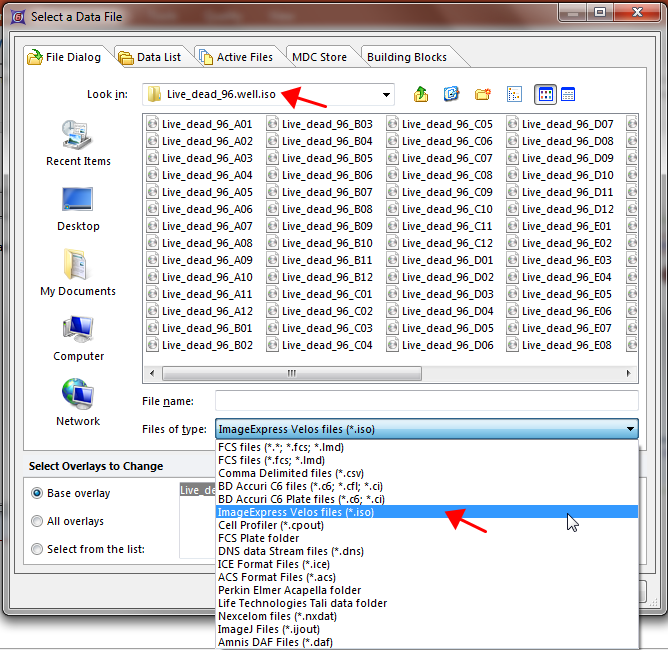668x650 pixels.
Task: Collapse the Files of type dropdown
Action: point(630,429)
